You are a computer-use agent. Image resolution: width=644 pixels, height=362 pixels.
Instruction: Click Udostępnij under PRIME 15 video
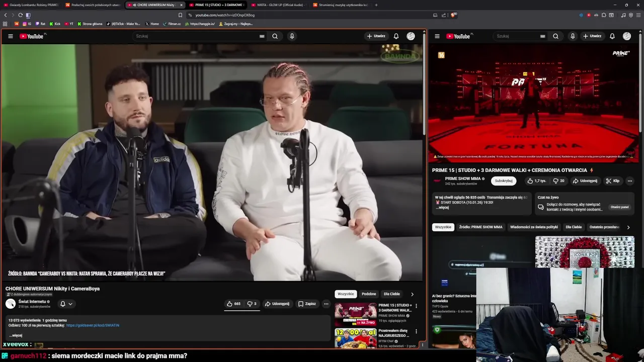(585, 181)
